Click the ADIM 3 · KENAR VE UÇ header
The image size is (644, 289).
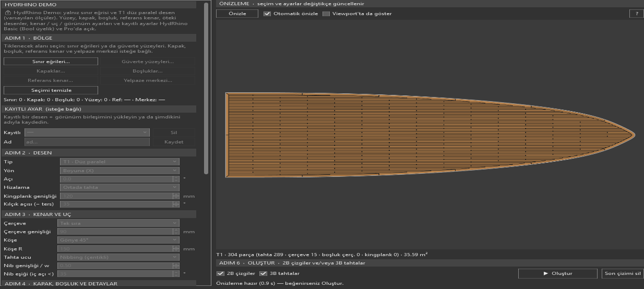tap(99, 214)
